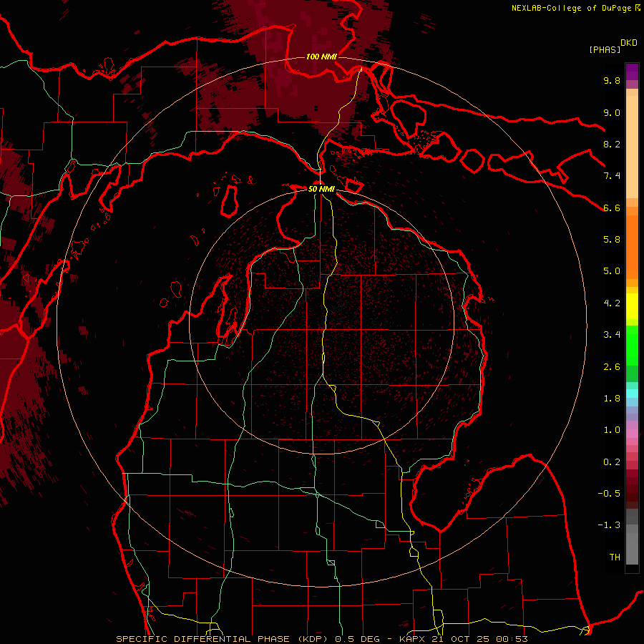Click the 9.0 color scale value
Image resolution: width=644 pixels, height=644 pixels.
[x=612, y=112]
